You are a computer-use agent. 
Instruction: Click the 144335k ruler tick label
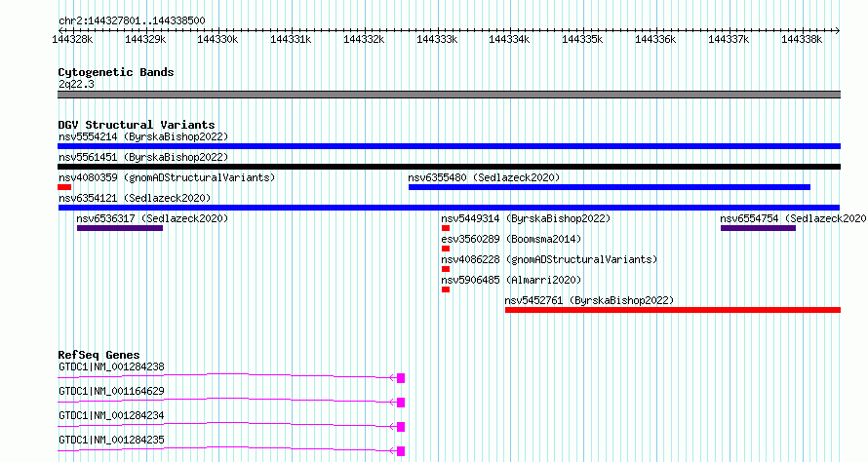coord(583,39)
